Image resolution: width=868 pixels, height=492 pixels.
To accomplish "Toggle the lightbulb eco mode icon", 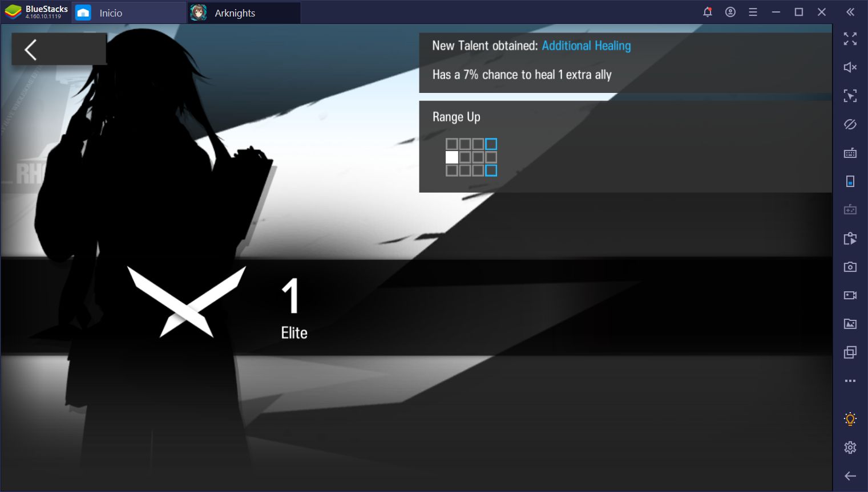I will pyautogui.click(x=850, y=419).
